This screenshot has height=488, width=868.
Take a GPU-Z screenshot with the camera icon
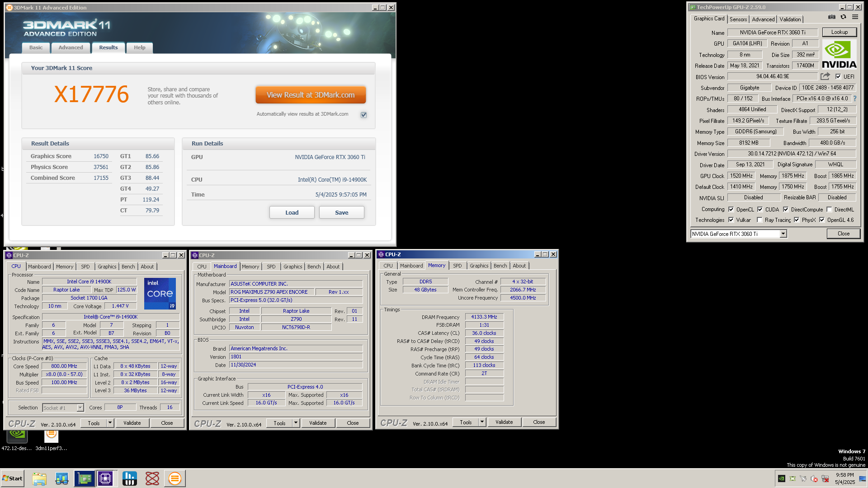[831, 17]
